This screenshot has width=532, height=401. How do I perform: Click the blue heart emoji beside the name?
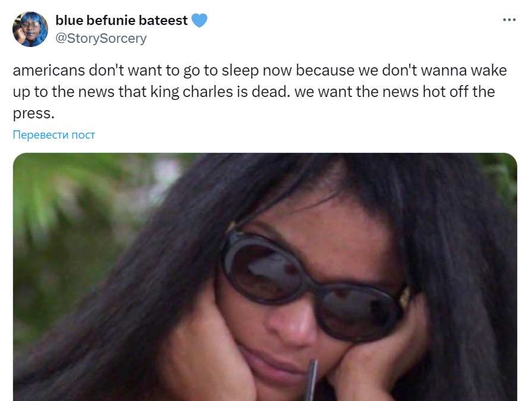pyautogui.click(x=199, y=21)
